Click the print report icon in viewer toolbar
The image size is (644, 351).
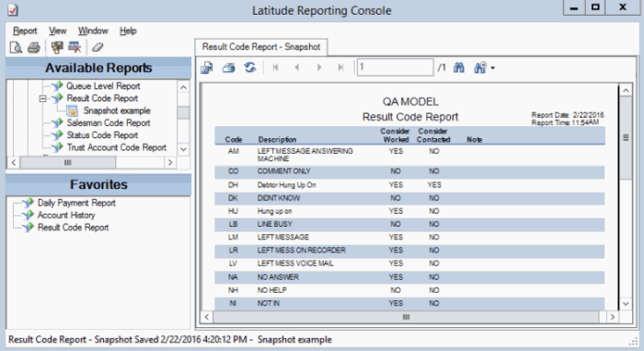pos(229,67)
